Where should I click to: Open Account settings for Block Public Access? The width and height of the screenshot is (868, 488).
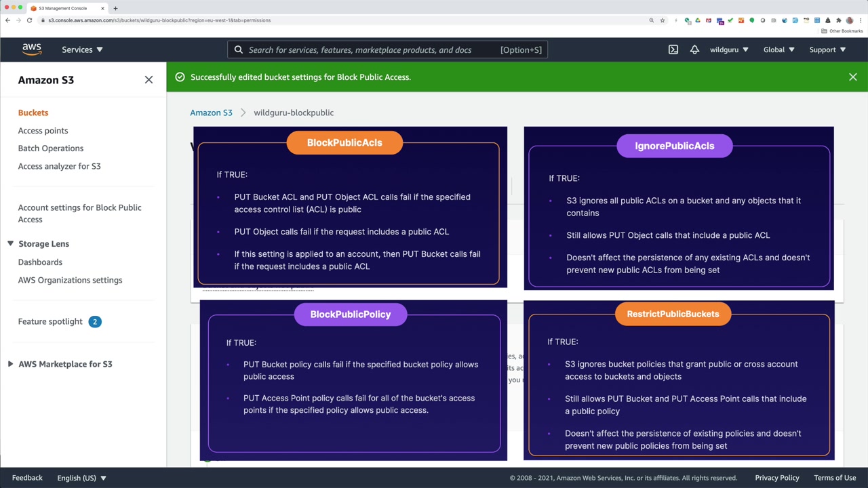[79, 213]
